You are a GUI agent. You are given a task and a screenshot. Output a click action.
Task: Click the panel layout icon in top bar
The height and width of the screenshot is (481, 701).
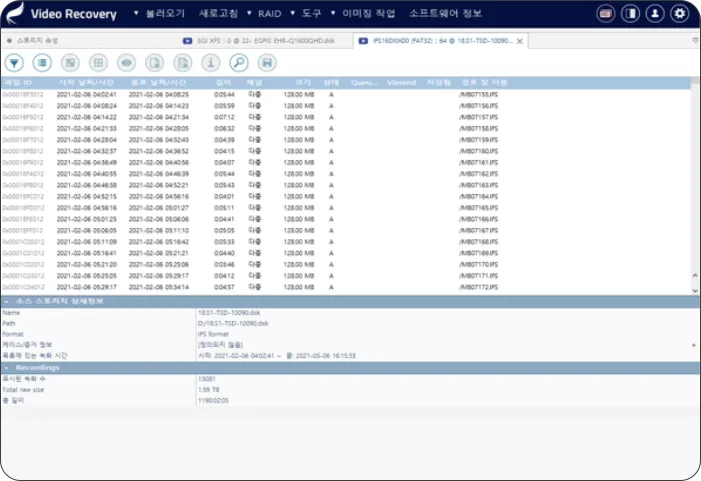[x=630, y=14]
